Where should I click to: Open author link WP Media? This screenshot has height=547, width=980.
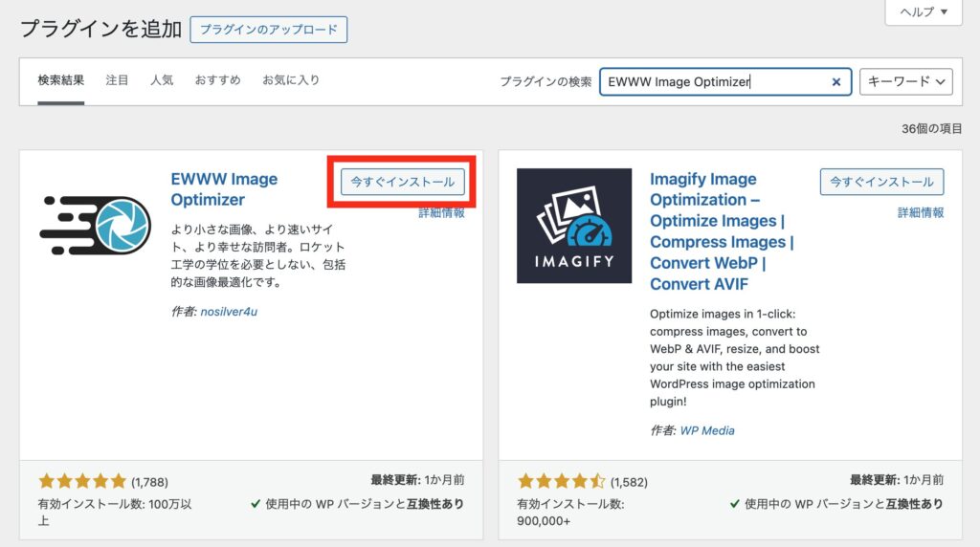[707, 431]
